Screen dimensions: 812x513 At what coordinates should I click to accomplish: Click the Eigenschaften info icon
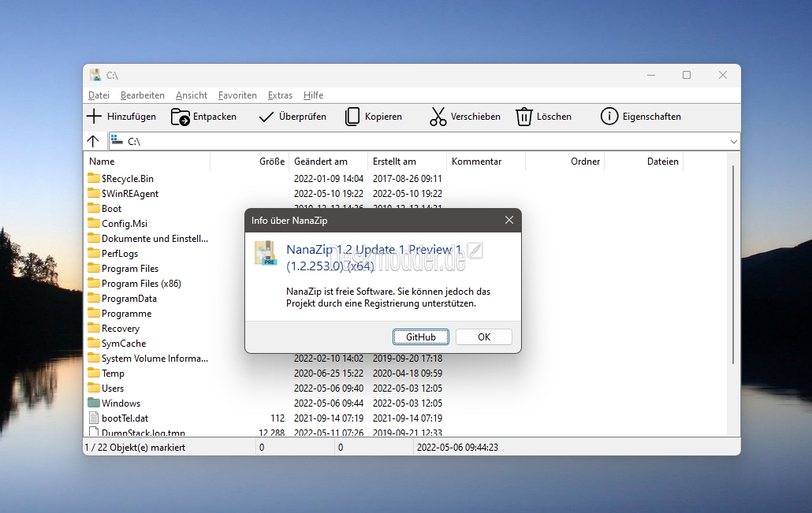click(609, 117)
